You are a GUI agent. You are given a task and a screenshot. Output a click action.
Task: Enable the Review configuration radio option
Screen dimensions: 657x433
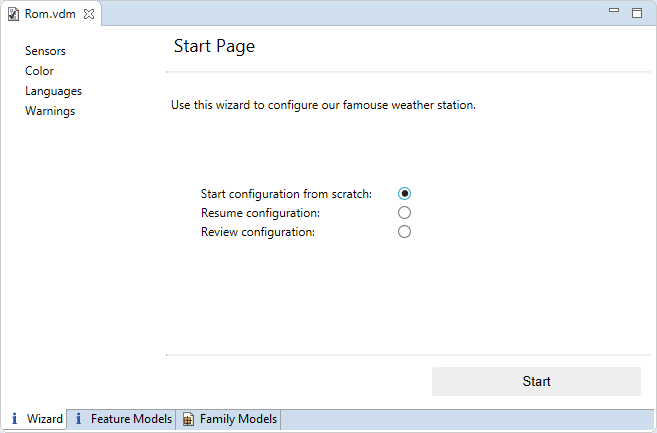tap(405, 232)
